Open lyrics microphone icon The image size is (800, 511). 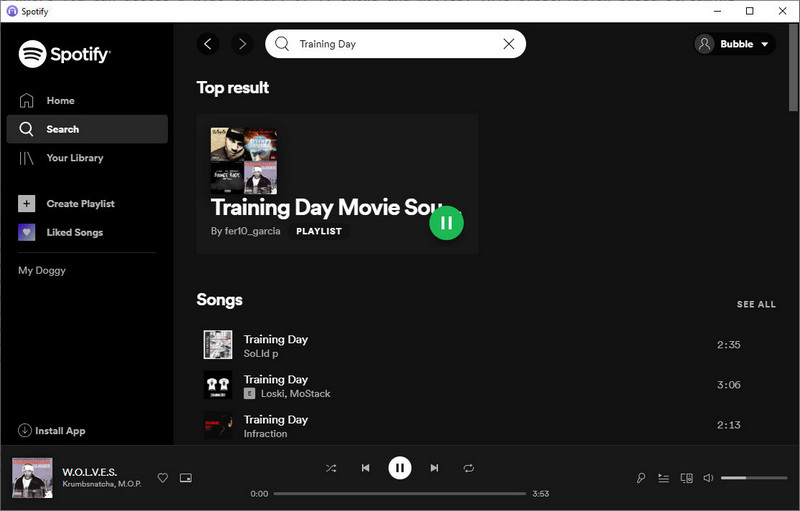pyautogui.click(x=641, y=478)
